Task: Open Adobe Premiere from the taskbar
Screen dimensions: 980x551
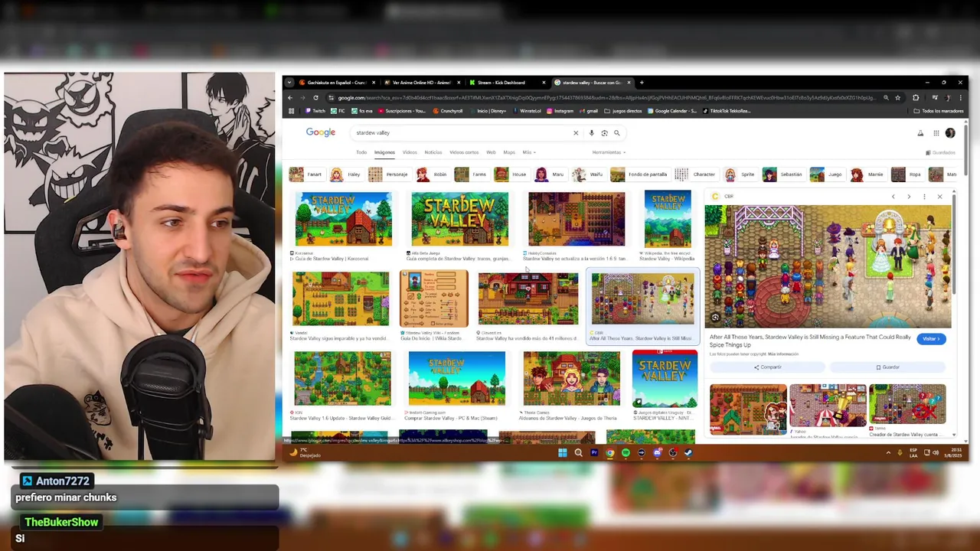Action: click(594, 452)
